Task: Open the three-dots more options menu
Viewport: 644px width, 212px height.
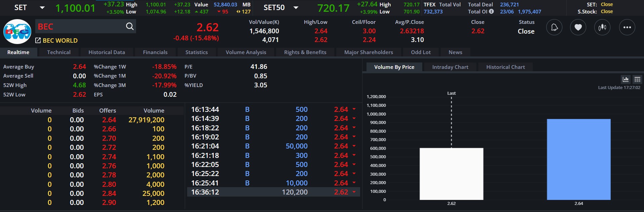Action: [x=627, y=27]
